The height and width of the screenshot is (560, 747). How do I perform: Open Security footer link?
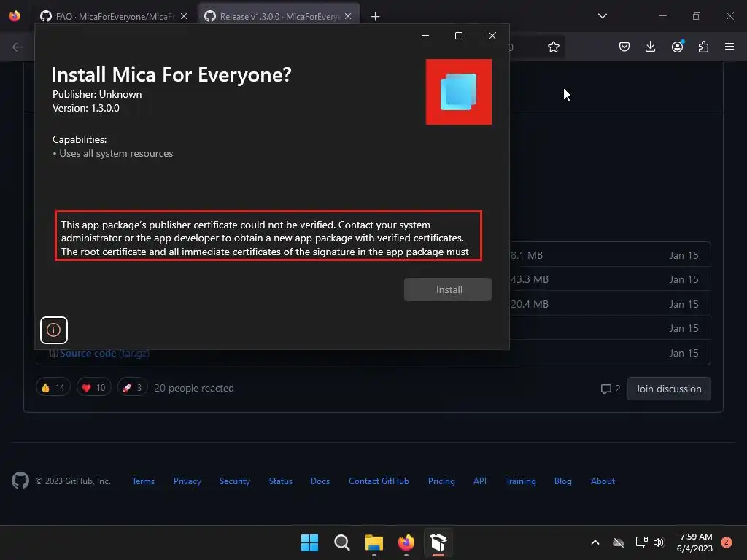coord(234,481)
